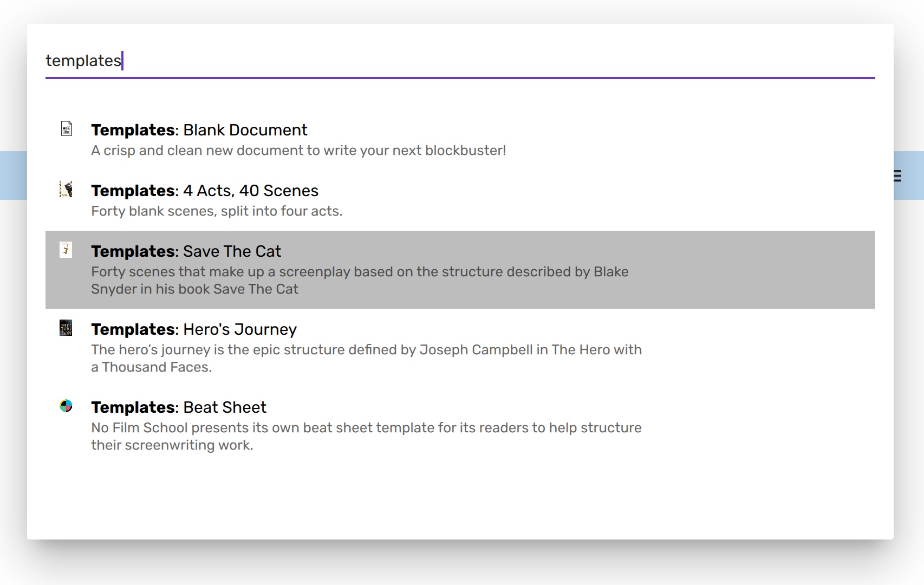Click 'Forty blank scenes, split into four acts' text
Viewport: 924px width, 585px height.
click(216, 211)
